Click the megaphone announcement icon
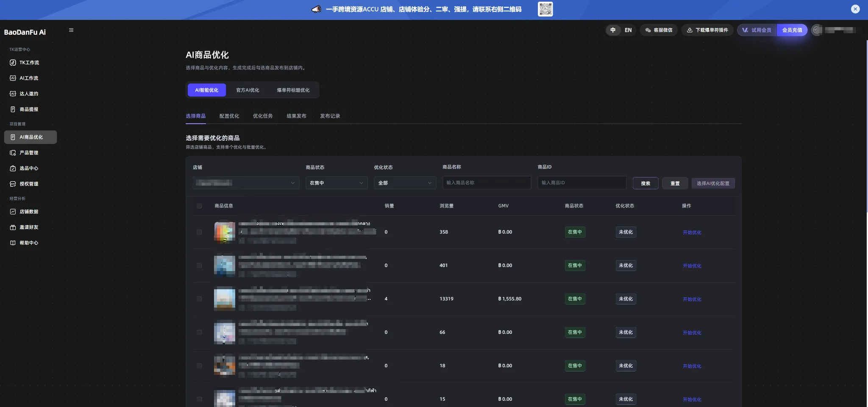Viewport: 868px width, 407px height. click(316, 9)
